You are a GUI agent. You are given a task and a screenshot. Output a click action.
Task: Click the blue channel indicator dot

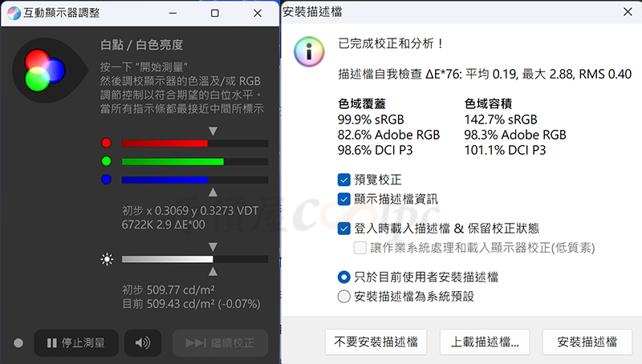107,179
